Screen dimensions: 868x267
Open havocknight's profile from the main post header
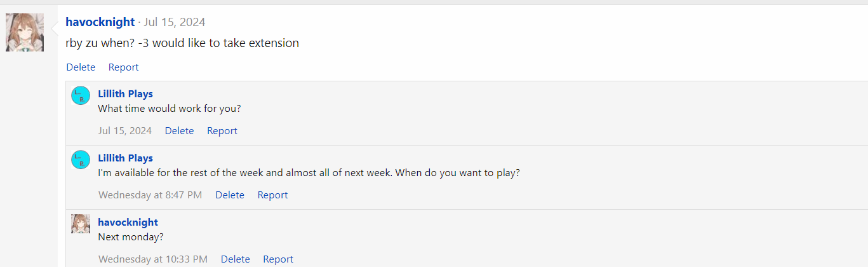(100, 22)
